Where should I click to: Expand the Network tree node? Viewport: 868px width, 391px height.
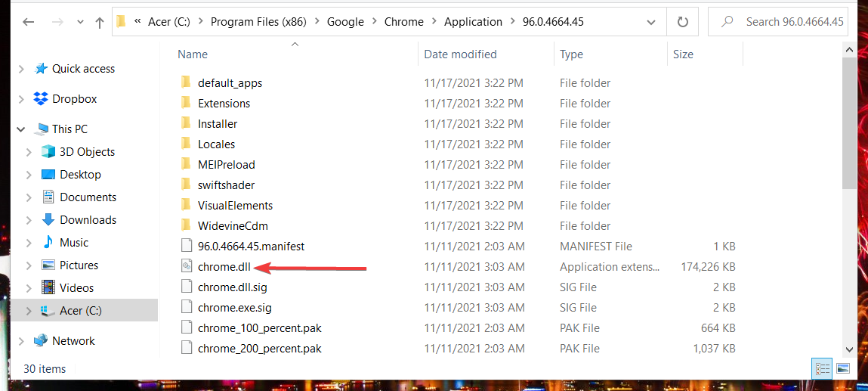point(22,341)
